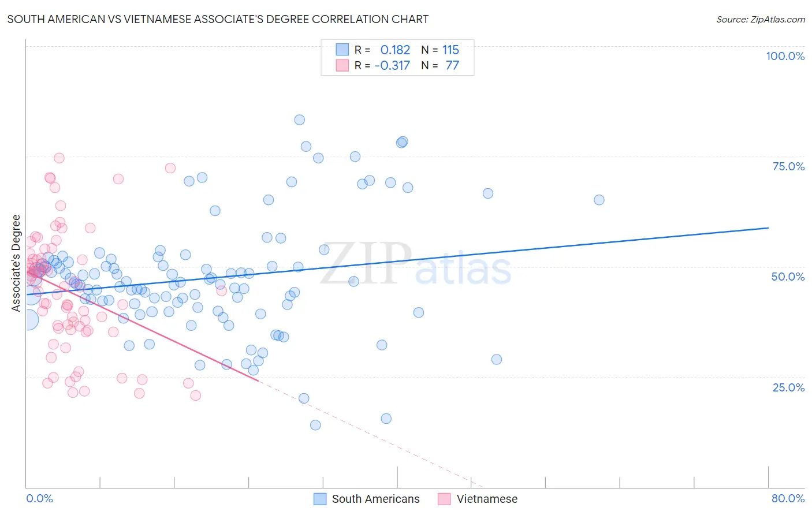Click the 25.0% y-axis label
The image size is (812, 515).
tap(788, 387)
